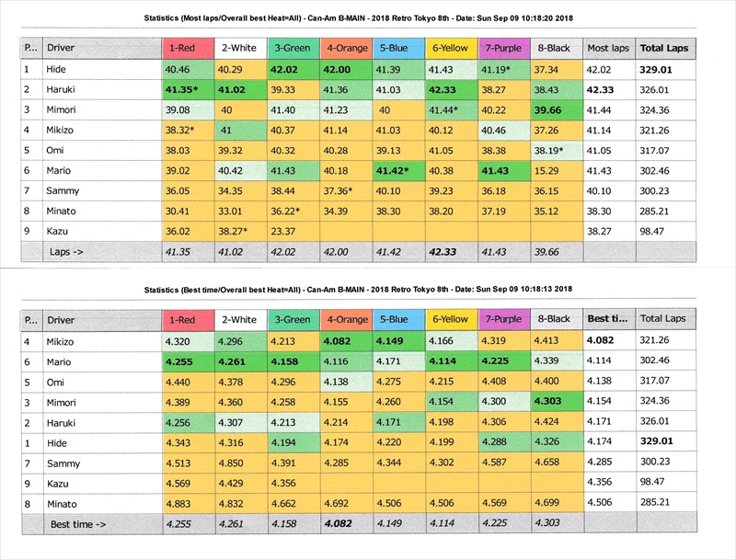Select the 4-Orange header in bottom table
The height and width of the screenshot is (560, 736).
click(x=346, y=319)
